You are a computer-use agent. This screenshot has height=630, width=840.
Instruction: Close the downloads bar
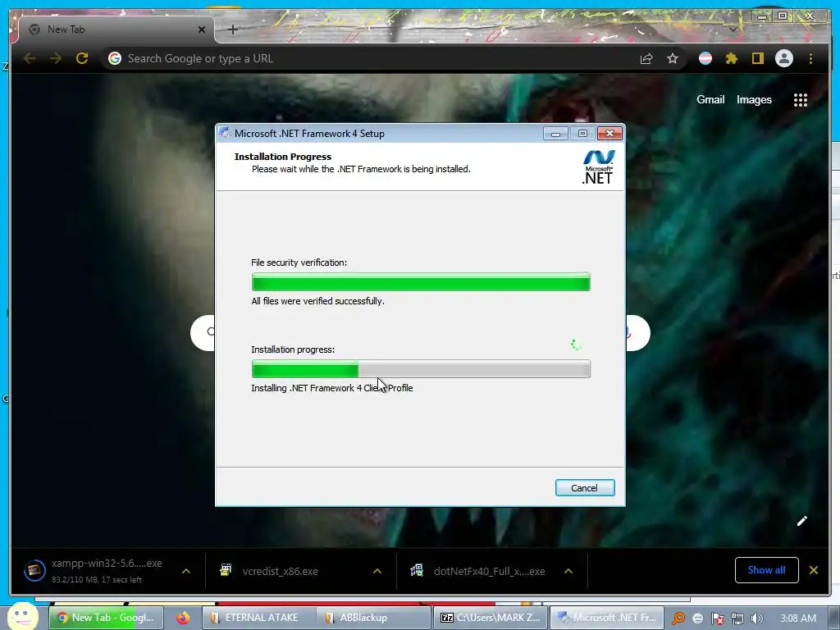point(814,570)
